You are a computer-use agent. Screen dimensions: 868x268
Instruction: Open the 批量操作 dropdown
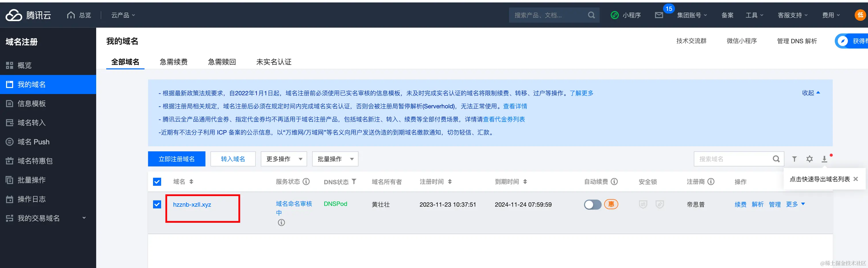coord(335,159)
